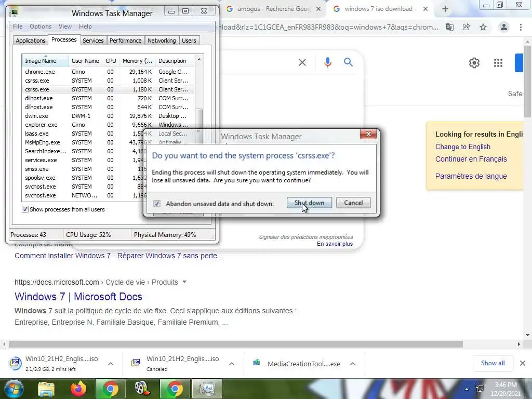Open the View menu in Task Manager

point(65,26)
